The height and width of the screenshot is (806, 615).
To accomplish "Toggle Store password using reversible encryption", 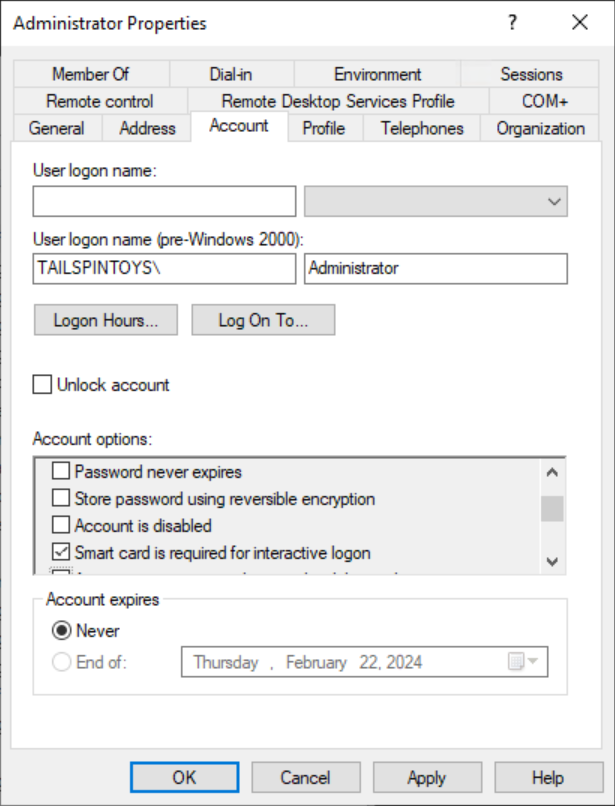I will tap(61, 498).
